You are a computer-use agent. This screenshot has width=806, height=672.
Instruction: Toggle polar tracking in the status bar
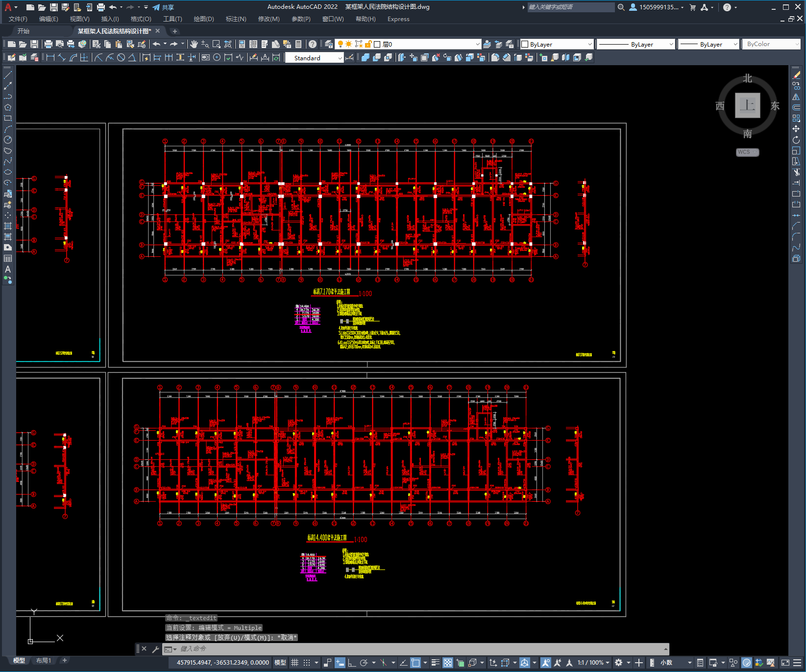click(364, 663)
